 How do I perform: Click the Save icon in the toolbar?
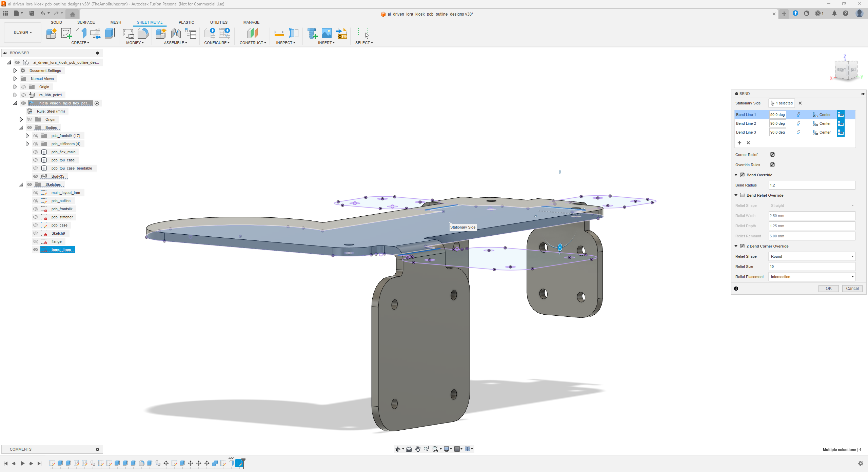tap(32, 13)
